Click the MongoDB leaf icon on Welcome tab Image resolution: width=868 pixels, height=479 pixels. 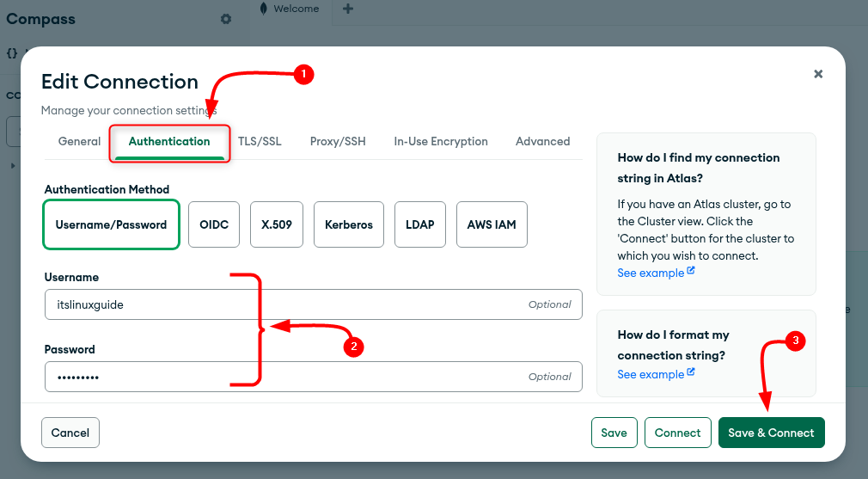point(264,9)
